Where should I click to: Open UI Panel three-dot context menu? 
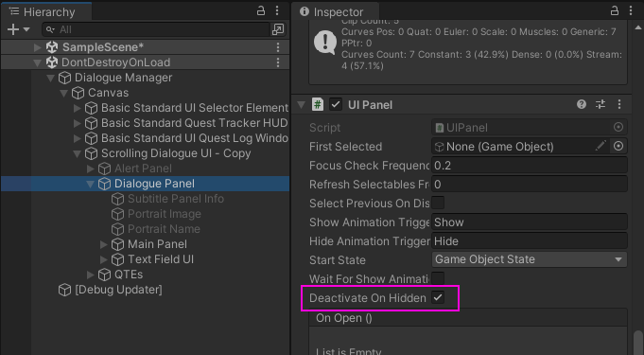click(x=619, y=104)
